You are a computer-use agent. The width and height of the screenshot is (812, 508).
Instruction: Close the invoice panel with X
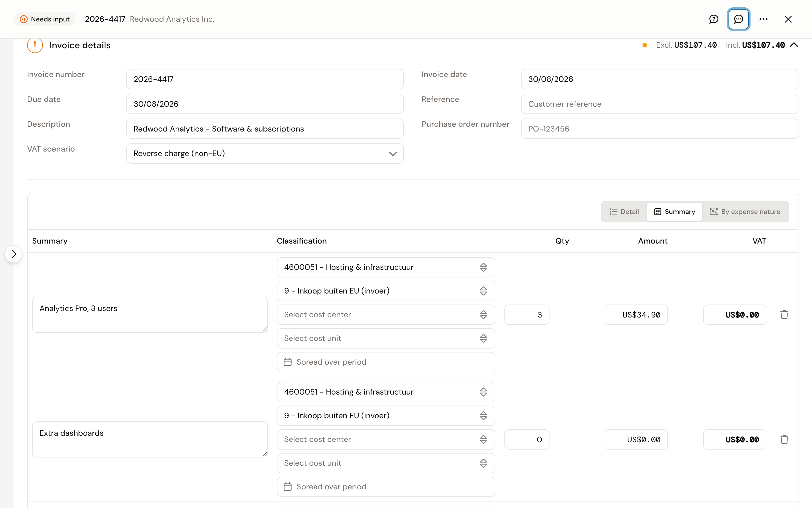pyautogui.click(x=788, y=19)
